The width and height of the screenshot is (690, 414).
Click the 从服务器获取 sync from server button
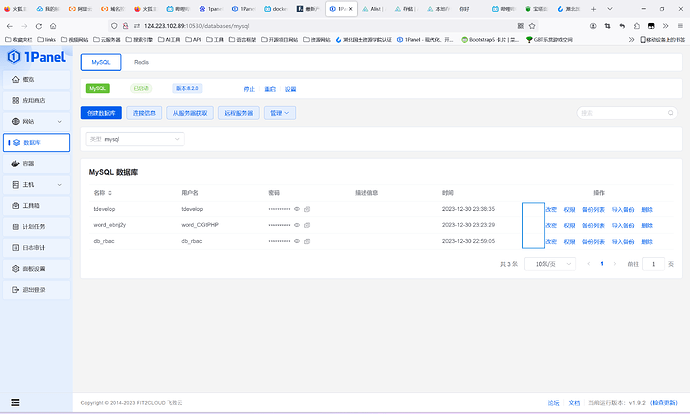click(190, 113)
